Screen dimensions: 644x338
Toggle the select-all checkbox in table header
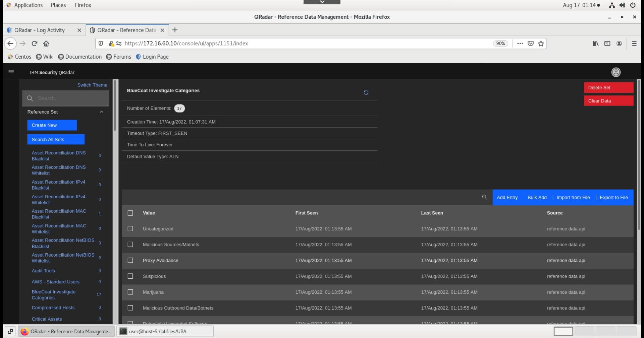[130, 213]
